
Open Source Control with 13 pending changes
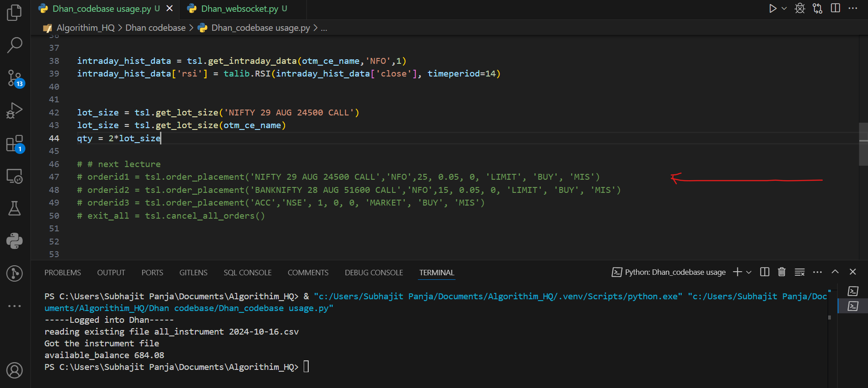15,78
